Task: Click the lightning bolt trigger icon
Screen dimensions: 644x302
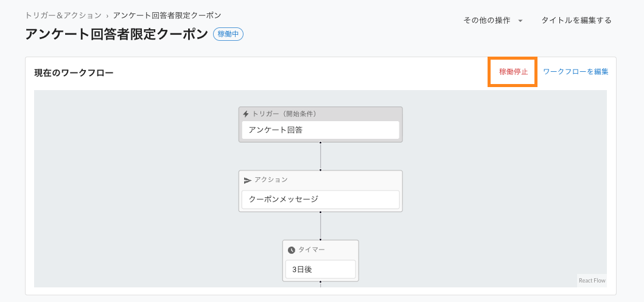Action: tap(246, 114)
